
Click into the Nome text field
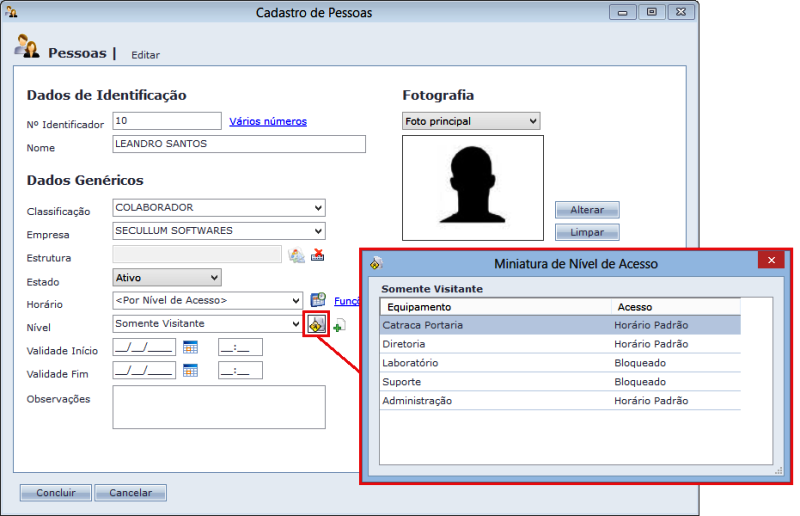[x=239, y=144]
